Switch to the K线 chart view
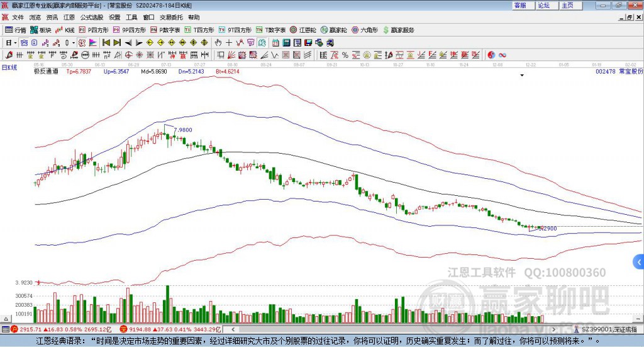Screen dimensions: 644x347 pyautogui.click(x=65, y=30)
